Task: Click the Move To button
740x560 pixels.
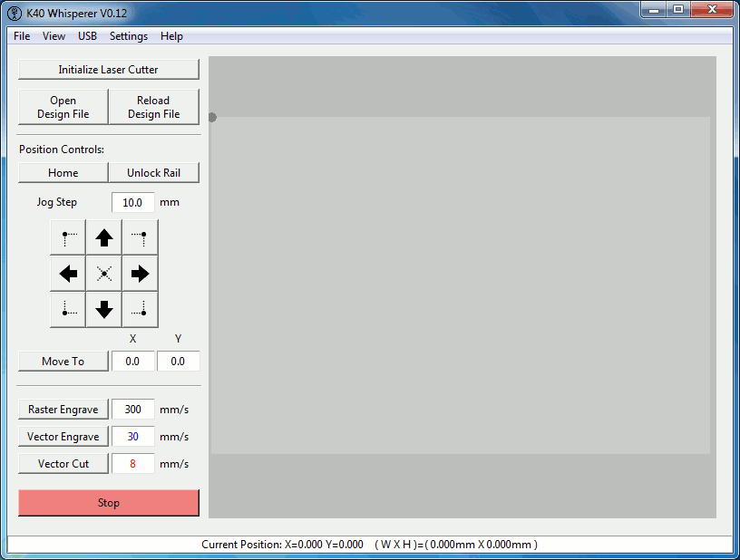Action: (63, 361)
